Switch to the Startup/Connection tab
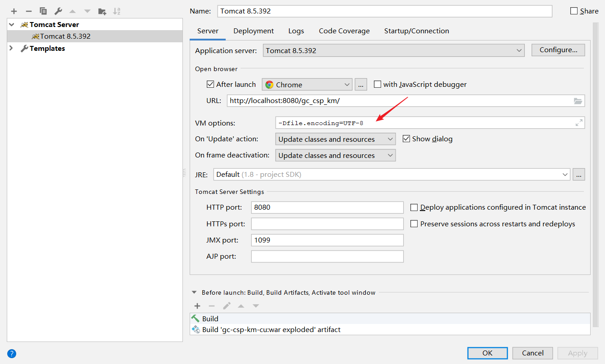This screenshot has width=605, height=364. [x=417, y=31]
